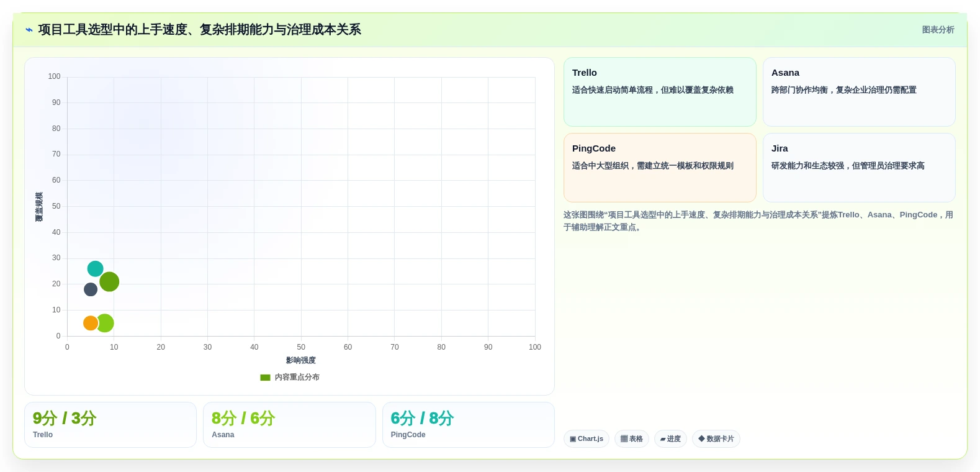
Task: Click the 影响强度 x-axis label
Action: point(301,360)
